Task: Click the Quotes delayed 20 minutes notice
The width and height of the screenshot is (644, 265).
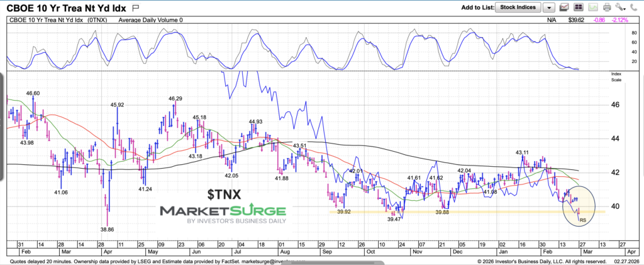Action: coord(43,261)
